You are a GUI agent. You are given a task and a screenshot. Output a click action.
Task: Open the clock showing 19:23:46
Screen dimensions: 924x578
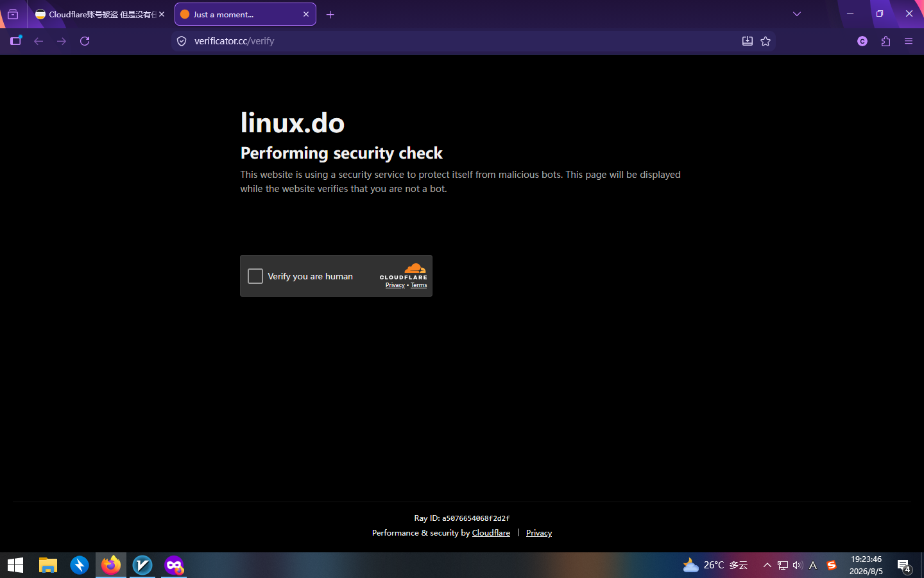click(x=866, y=565)
